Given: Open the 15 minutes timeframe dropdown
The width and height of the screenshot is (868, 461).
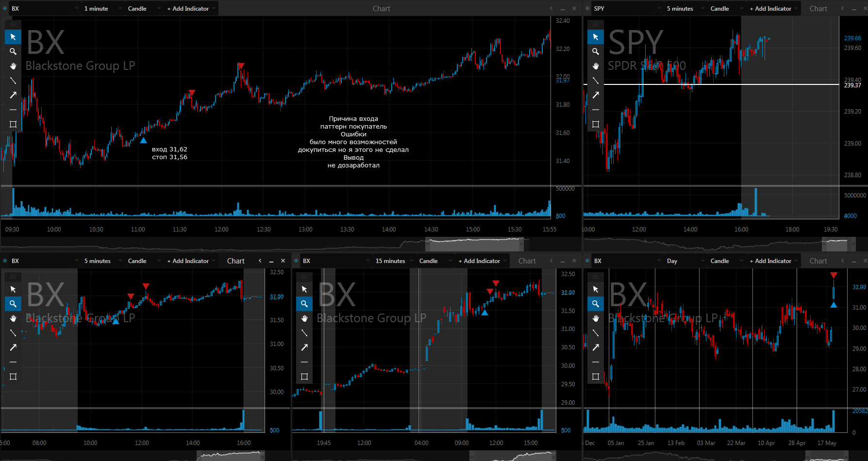Looking at the screenshot, I should pyautogui.click(x=394, y=261).
